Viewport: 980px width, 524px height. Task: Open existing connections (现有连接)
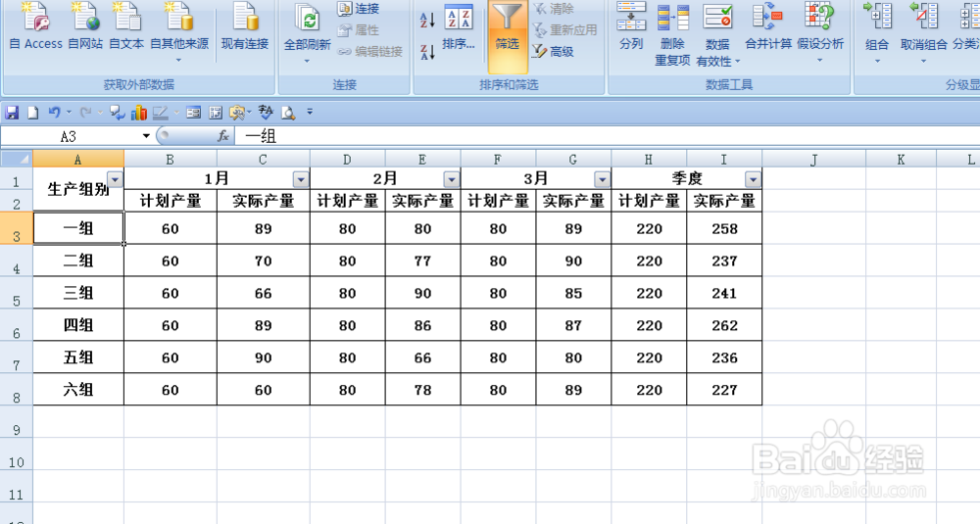click(245, 26)
